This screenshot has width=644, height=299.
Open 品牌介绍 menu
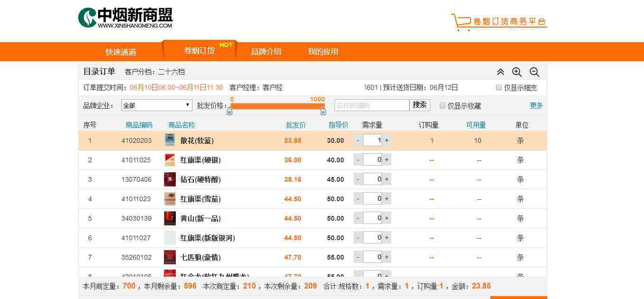pyautogui.click(x=266, y=51)
